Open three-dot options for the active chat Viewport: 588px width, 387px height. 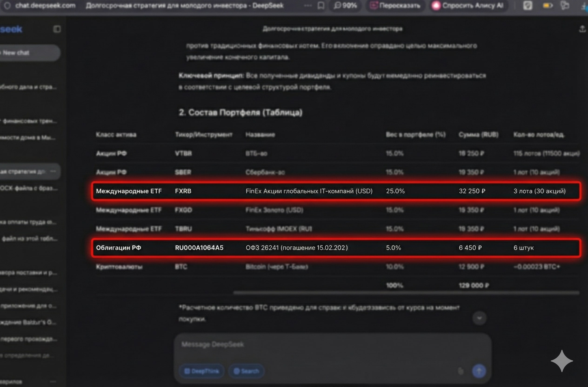pyautogui.click(x=53, y=171)
